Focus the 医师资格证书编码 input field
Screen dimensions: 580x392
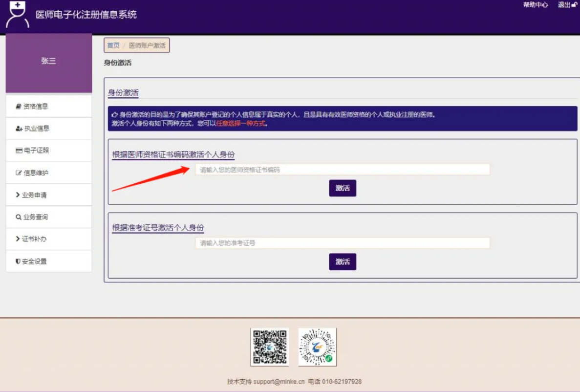pyautogui.click(x=342, y=170)
